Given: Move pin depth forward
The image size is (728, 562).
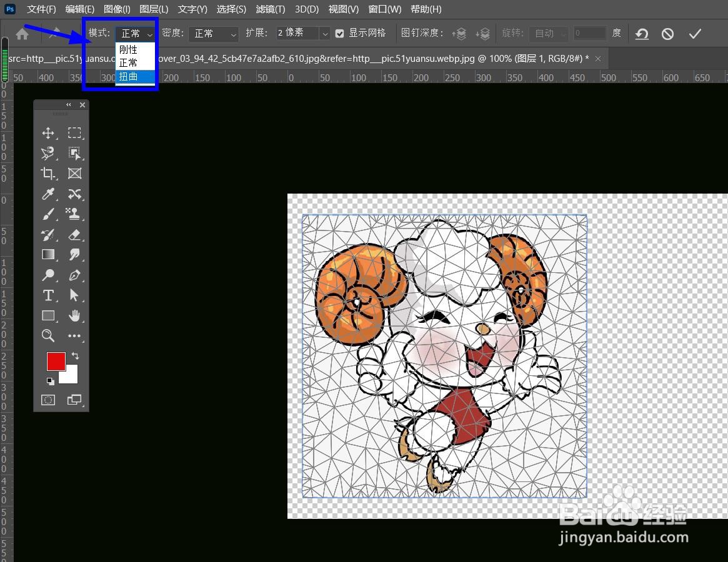Looking at the screenshot, I should (459, 34).
